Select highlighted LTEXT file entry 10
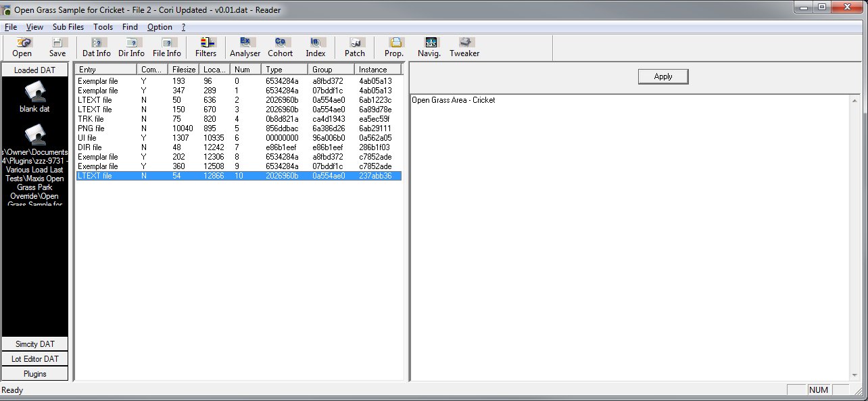The height and width of the screenshot is (401, 868). tap(239, 176)
